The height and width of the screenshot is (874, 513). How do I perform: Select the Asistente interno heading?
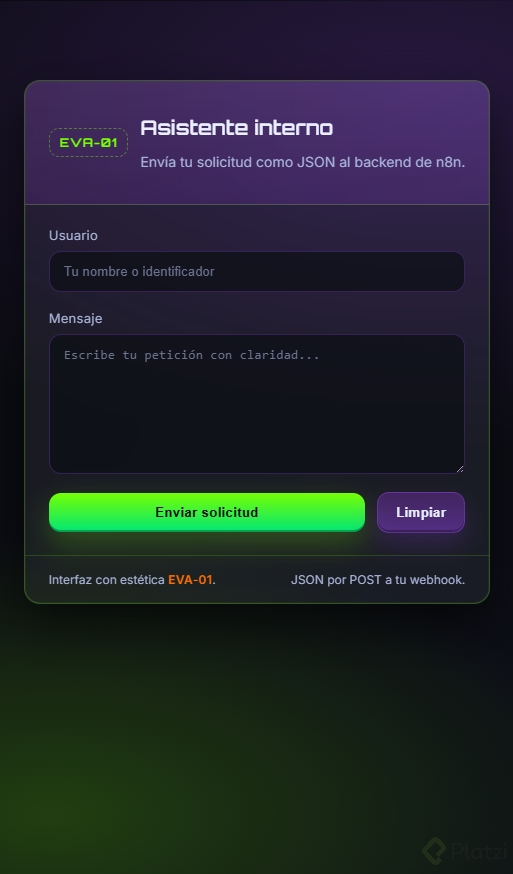pos(236,128)
